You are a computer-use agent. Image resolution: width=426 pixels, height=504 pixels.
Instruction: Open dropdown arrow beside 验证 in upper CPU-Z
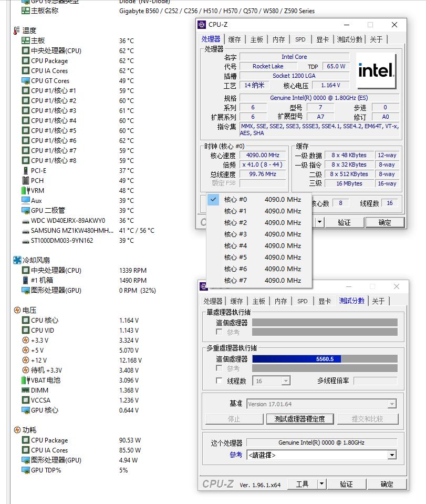coord(320,222)
